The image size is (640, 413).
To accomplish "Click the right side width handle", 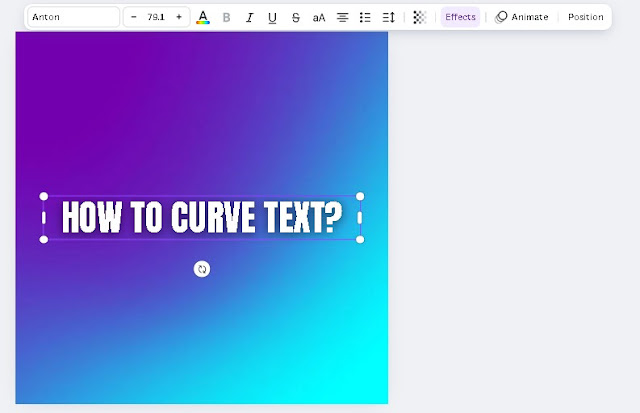I will coord(360,218).
